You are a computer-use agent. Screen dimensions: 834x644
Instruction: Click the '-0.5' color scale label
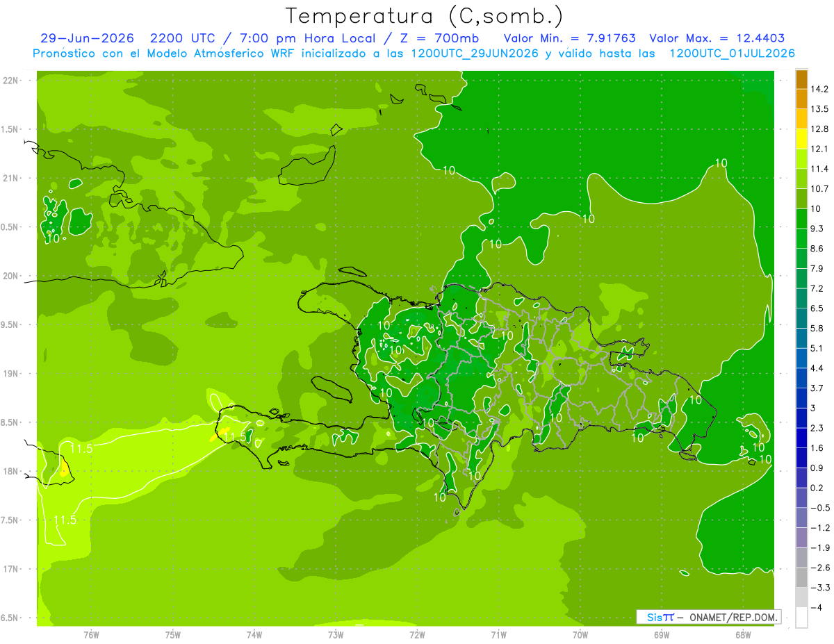[820, 508]
